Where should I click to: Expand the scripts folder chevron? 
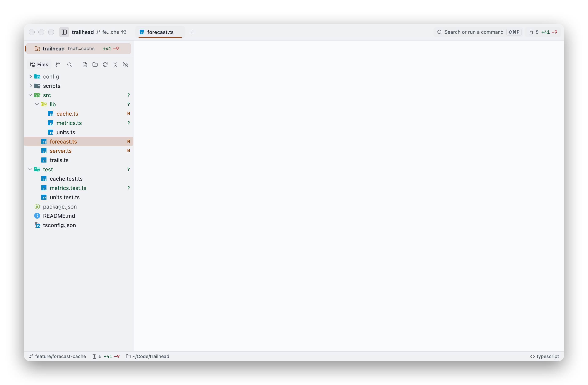(31, 86)
